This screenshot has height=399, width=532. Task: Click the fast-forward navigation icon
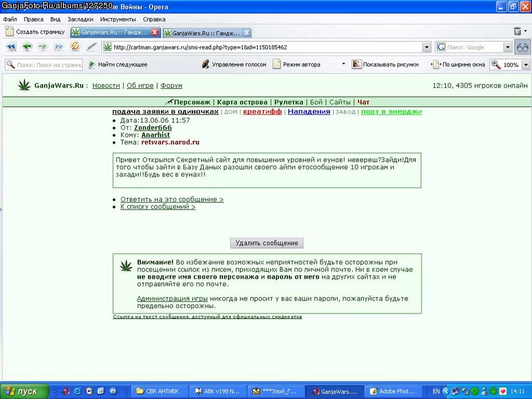[x=59, y=46]
